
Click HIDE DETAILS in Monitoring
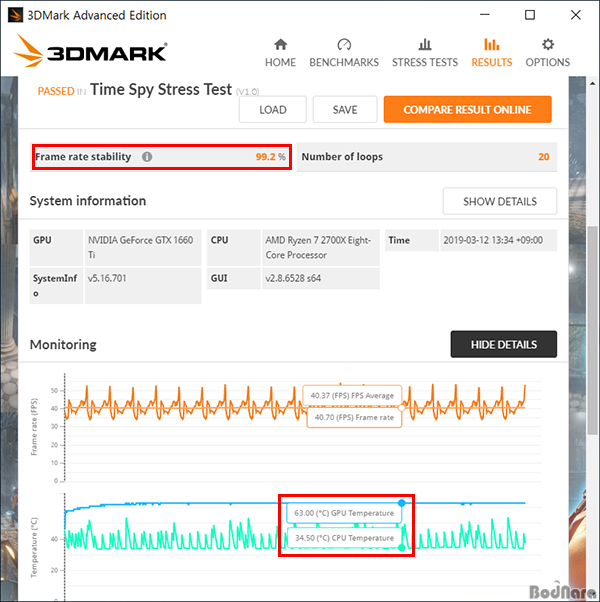(504, 344)
